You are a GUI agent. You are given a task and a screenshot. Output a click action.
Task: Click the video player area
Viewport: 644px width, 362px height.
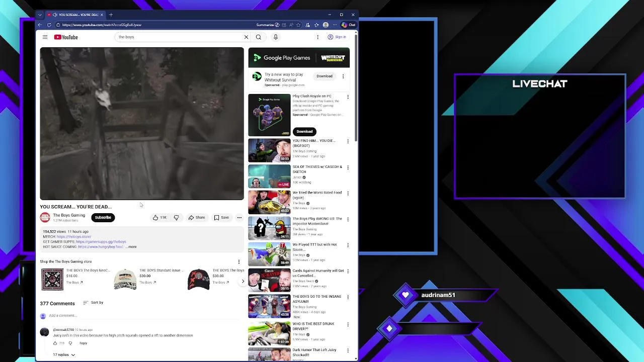pyautogui.click(x=142, y=124)
